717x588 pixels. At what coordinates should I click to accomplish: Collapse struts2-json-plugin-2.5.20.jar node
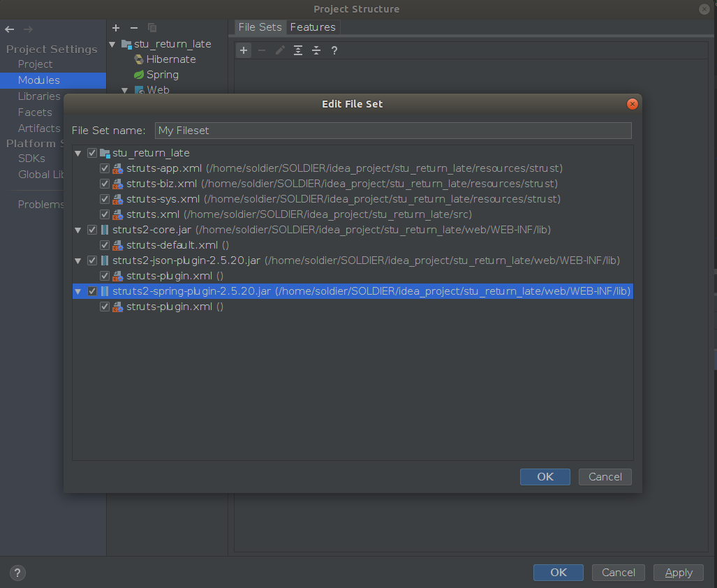(x=78, y=260)
